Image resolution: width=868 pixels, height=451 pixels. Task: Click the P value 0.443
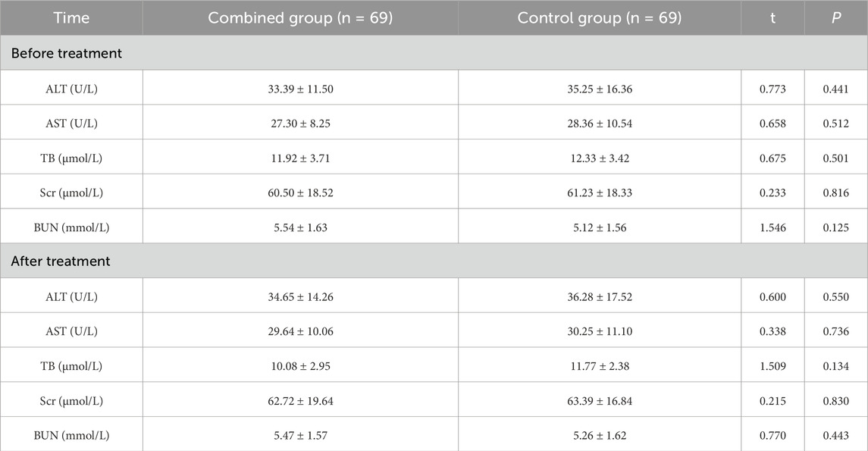pyautogui.click(x=836, y=436)
